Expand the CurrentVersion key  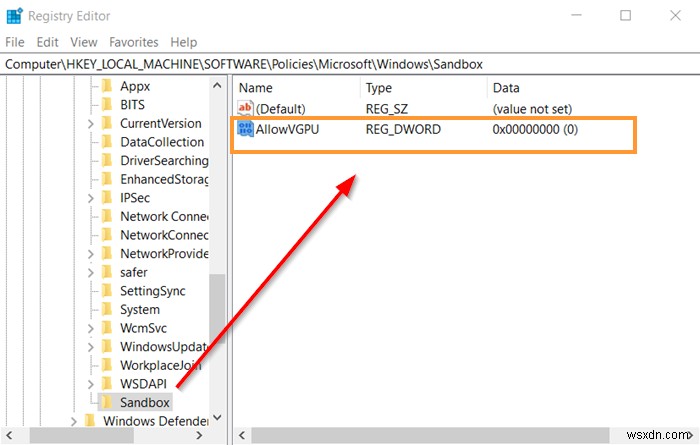coord(91,124)
